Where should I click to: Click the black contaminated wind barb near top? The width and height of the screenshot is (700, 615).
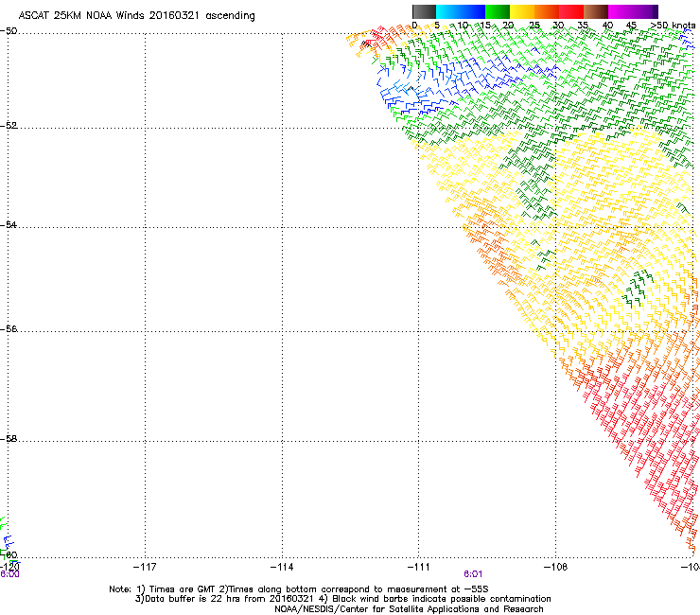point(366,44)
